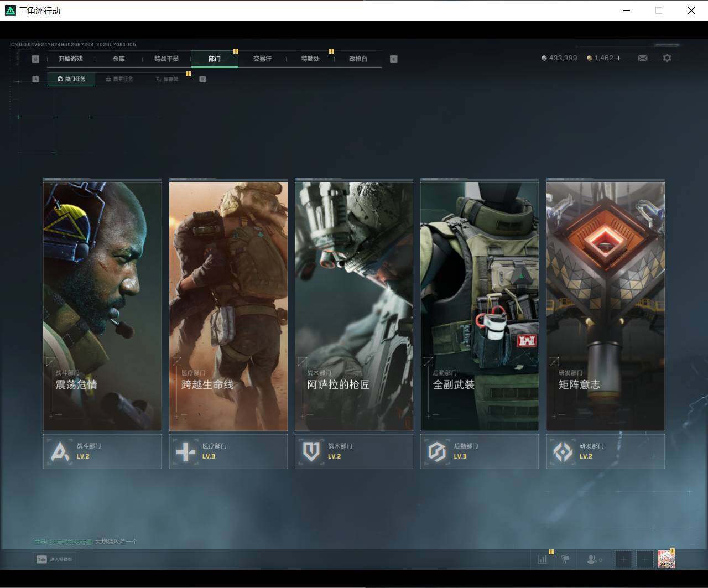Viewport: 708px width, 588px height.
Task: Click the 三角洲行动 app logo in title bar
Action: pos(11,11)
